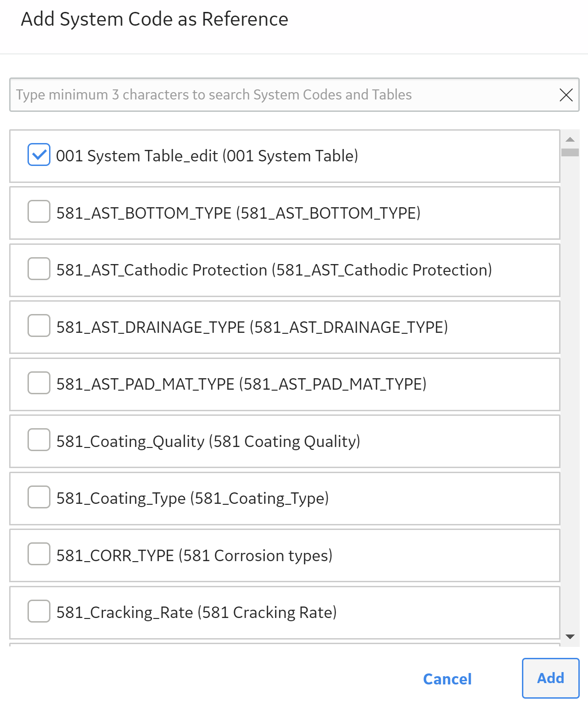
Task: Click the 581_Coating_Quality row label
Action: [x=208, y=441]
